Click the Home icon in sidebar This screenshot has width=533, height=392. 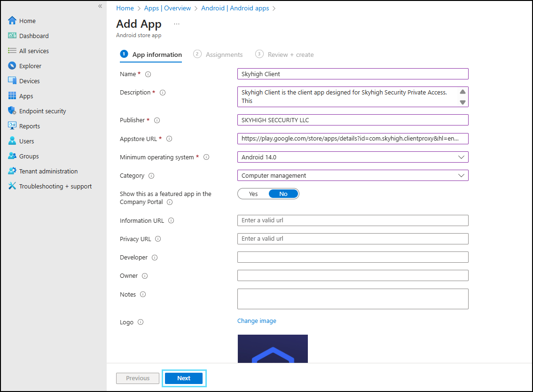point(12,21)
